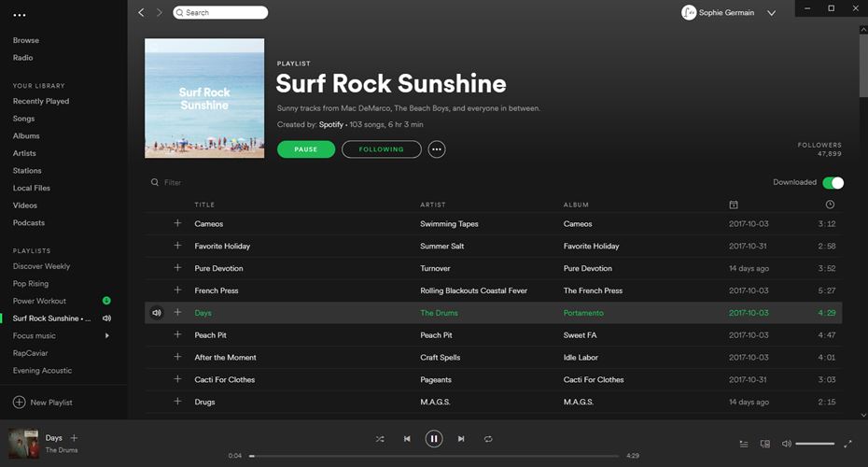Screen dimensions: 868x467
Task: Mute volume with the speaker icon
Action: (x=786, y=444)
